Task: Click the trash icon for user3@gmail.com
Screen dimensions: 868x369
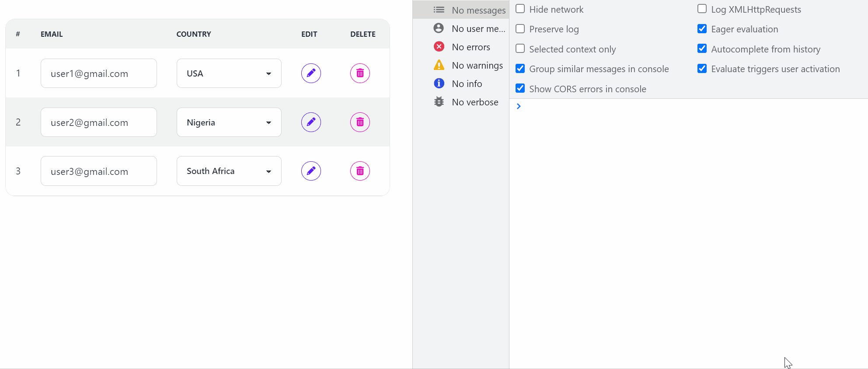Action: click(x=360, y=171)
